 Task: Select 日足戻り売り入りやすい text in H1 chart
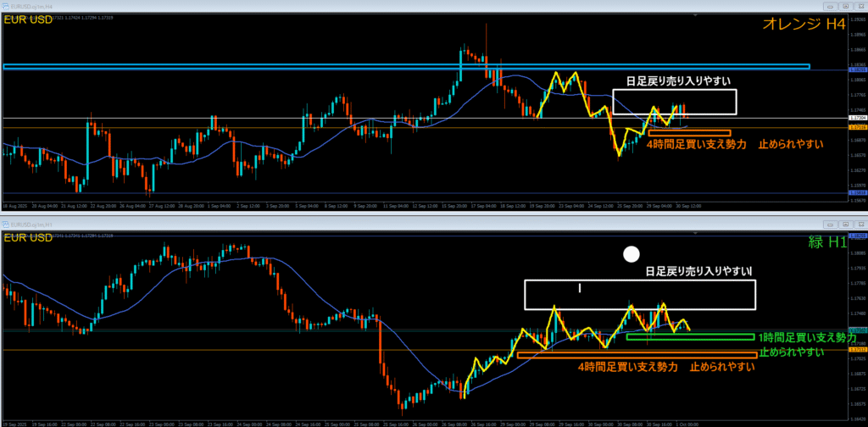coord(697,272)
